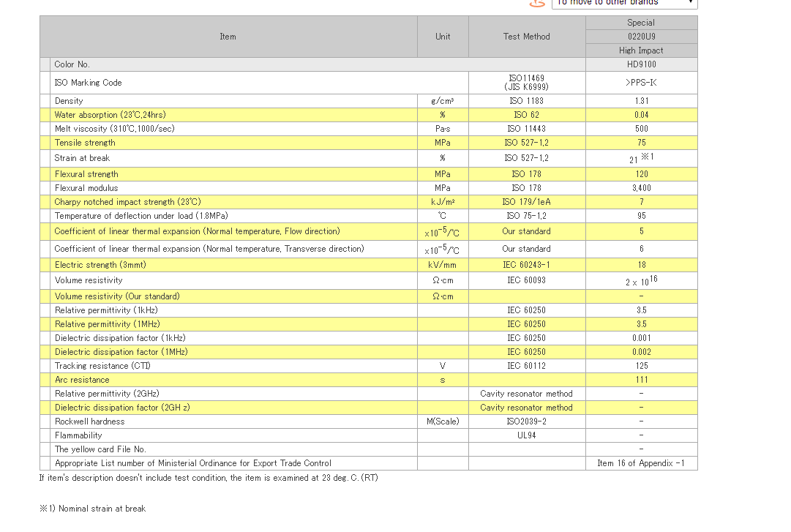
Task: Select 'Dielectric dissipation factor (1kHz)' row label
Action: point(120,338)
